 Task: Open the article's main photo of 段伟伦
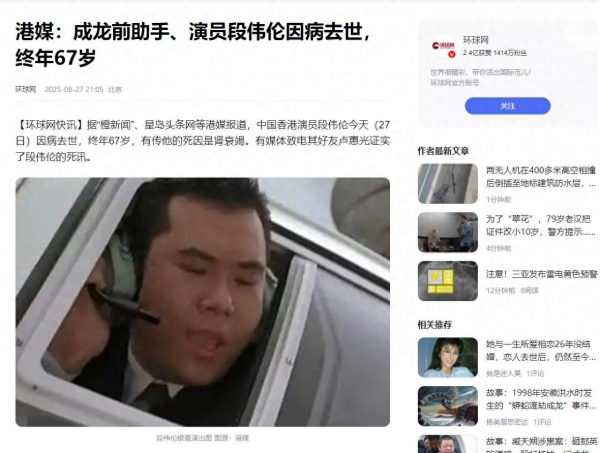click(202, 302)
